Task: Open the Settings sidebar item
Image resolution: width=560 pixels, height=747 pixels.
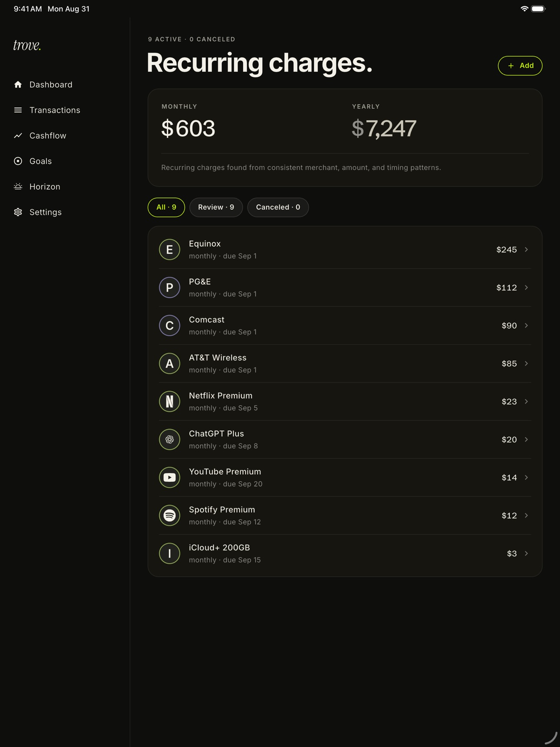Action: coord(46,212)
